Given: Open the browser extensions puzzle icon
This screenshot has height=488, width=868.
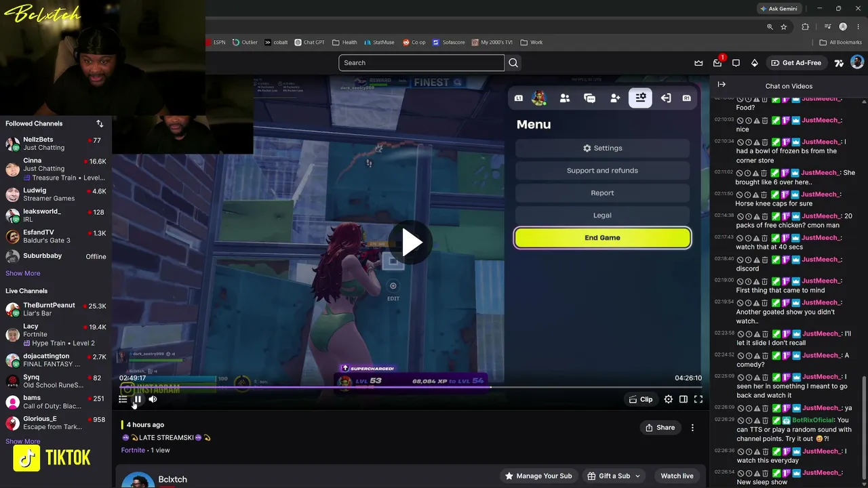Looking at the screenshot, I should click(806, 26).
